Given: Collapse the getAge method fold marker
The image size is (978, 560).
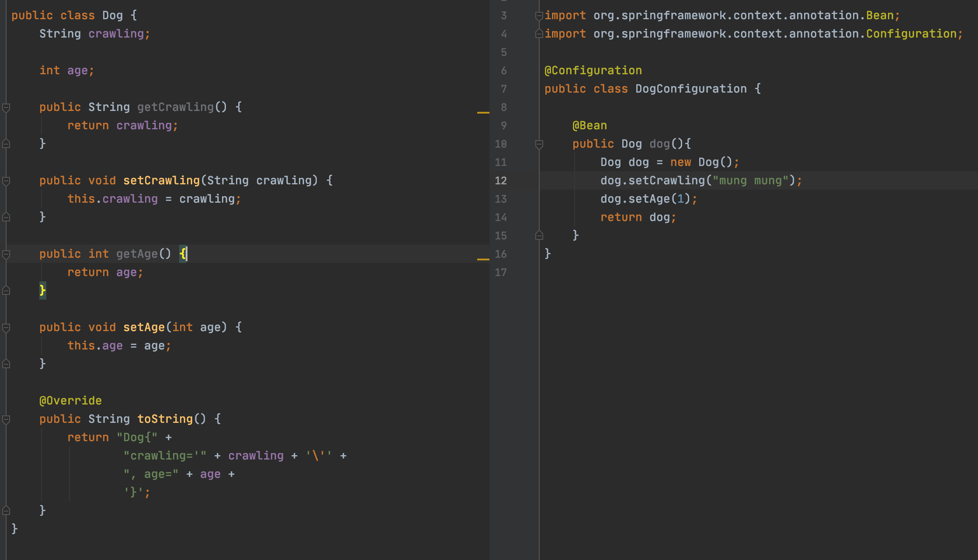Looking at the screenshot, I should pyautogui.click(x=6, y=254).
